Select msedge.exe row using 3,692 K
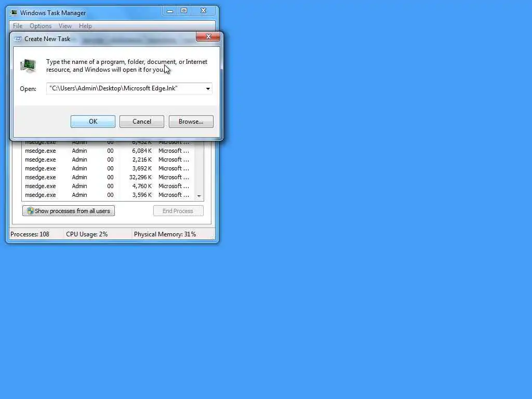 pos(109,168)
